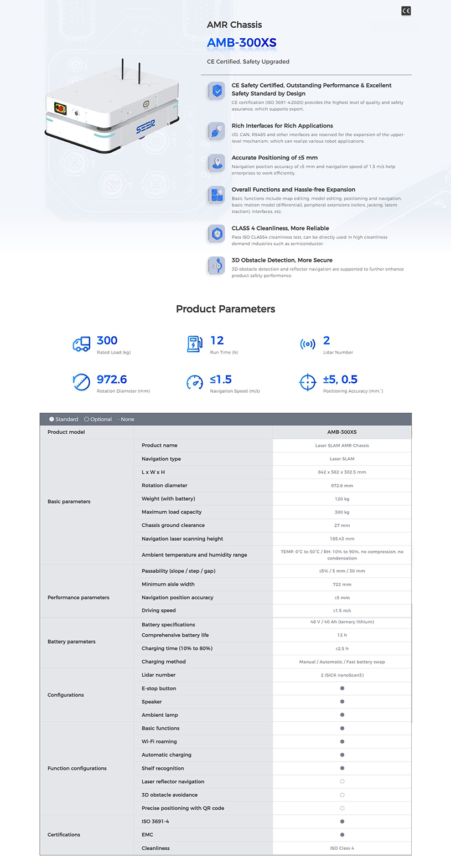Click the Lidar Number signal icon

pos(308,344)
